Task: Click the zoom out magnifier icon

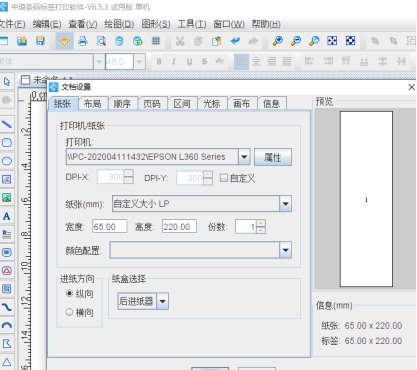Action: click(x=296, y=41)
